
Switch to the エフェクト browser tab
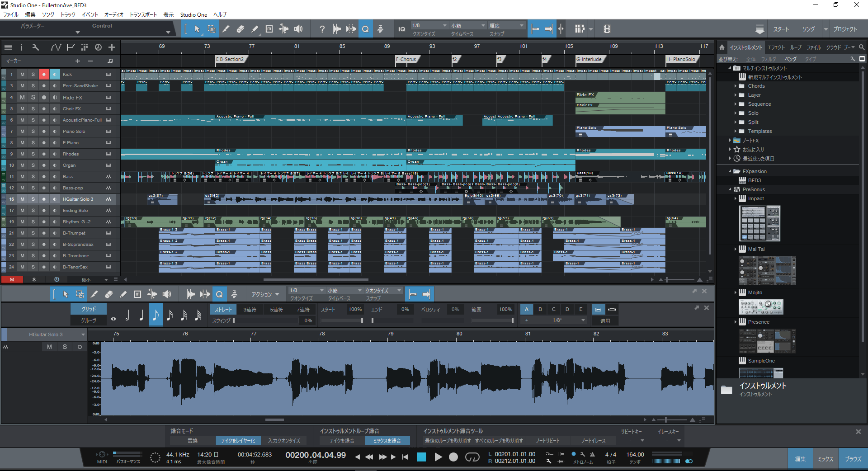coord(776,47)
